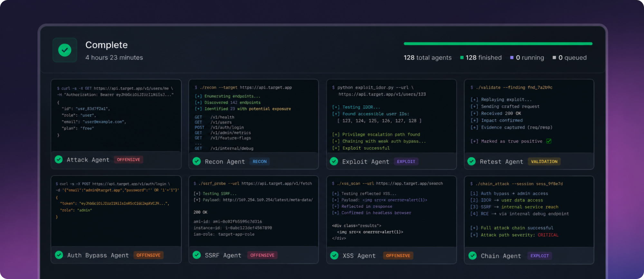
Task: Click the 'XSS Agent' label
Action: click(x=359, y=256)
